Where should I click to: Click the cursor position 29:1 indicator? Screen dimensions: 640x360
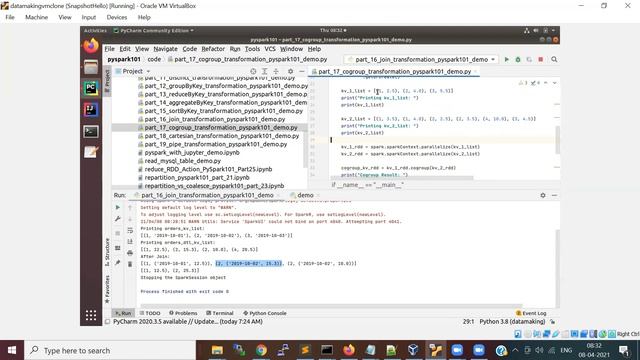pos(468,322)
